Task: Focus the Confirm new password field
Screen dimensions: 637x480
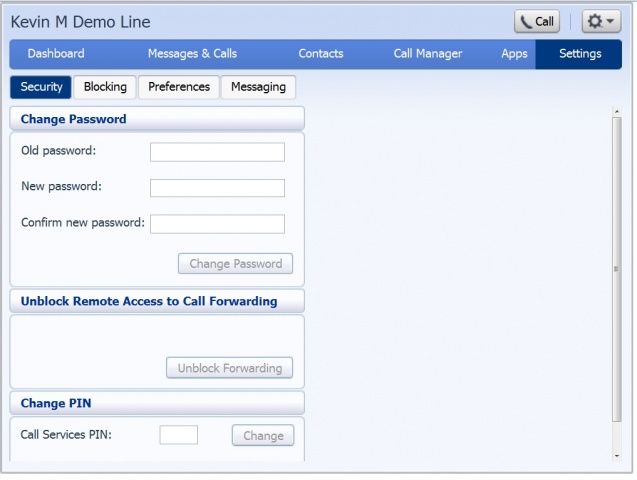Action: point(217,224)
